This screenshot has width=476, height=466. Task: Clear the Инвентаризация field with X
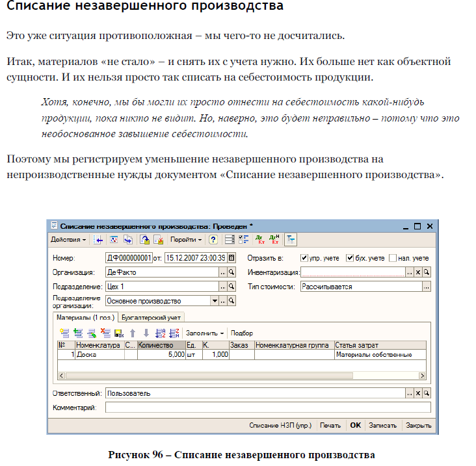[x=418, y=272]
